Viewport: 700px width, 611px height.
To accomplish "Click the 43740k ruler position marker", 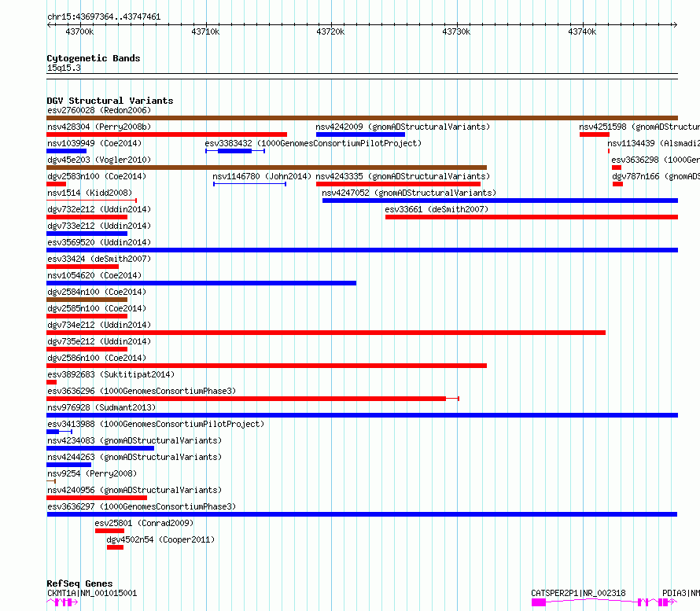I will pos(582,31).
